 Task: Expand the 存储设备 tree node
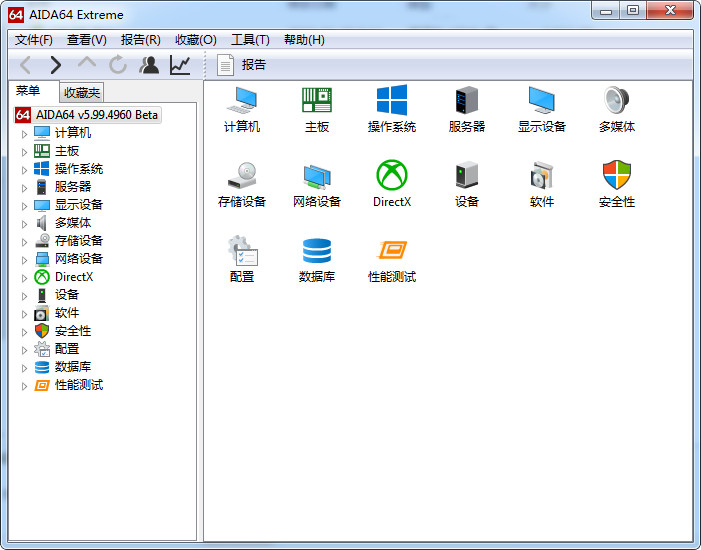(24, 242)
